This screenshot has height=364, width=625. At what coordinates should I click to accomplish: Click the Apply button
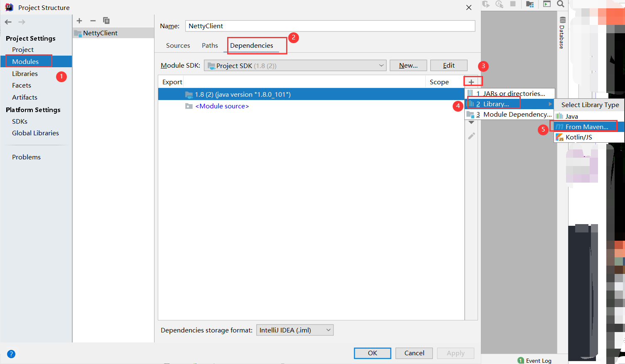pos(456,353)
